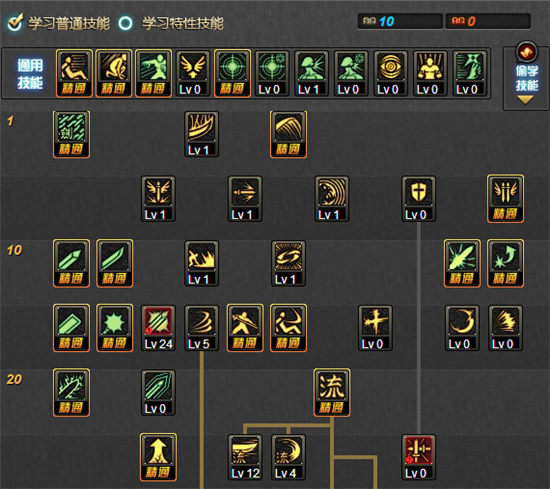Viewport: 550px width, 489px height.
Task: Check the 学习普通技能 option
Action: click(x=15, y=23)
